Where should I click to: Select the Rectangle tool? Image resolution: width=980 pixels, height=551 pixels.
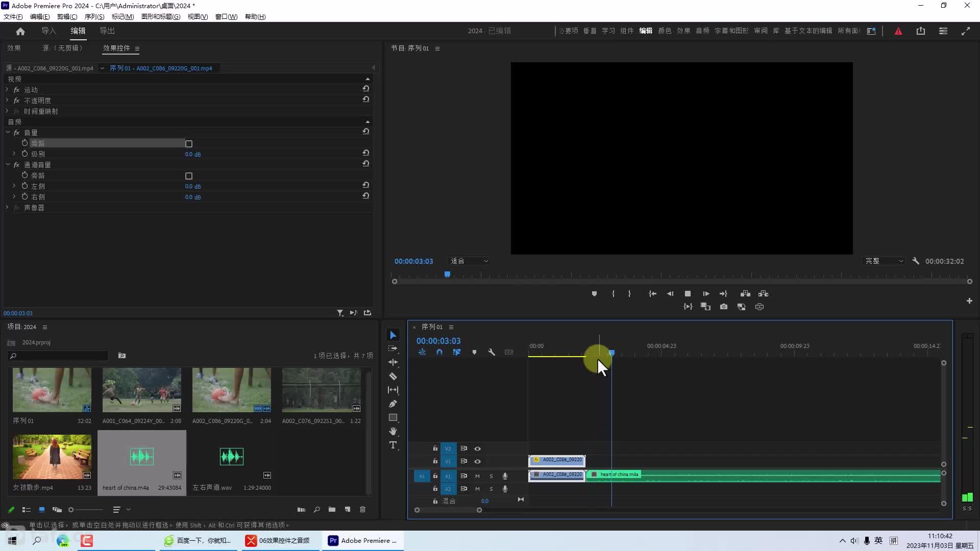click(393, 417)
